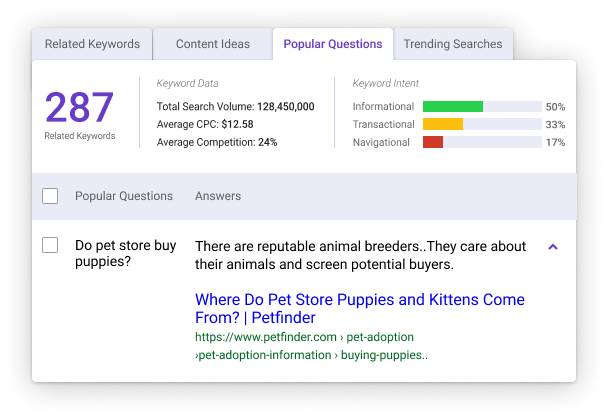Click the Average Competition 24% value

267,142
